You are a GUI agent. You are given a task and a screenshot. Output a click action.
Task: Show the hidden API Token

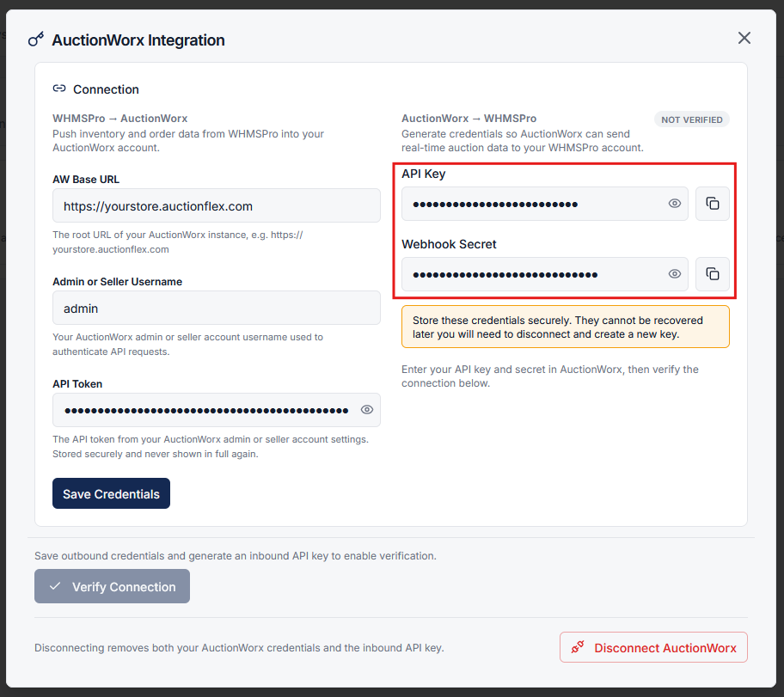click(366, 410)
